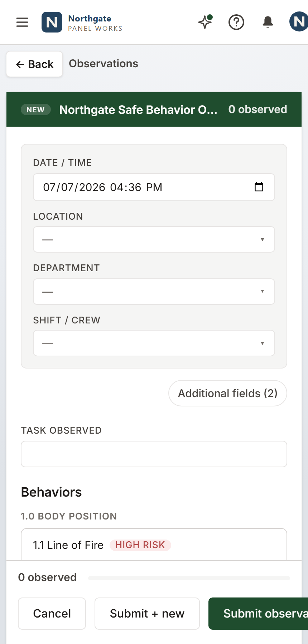This screenshot has width=308, height=644.
Task: Show Additional fields (2)
Action: point(228,393)
